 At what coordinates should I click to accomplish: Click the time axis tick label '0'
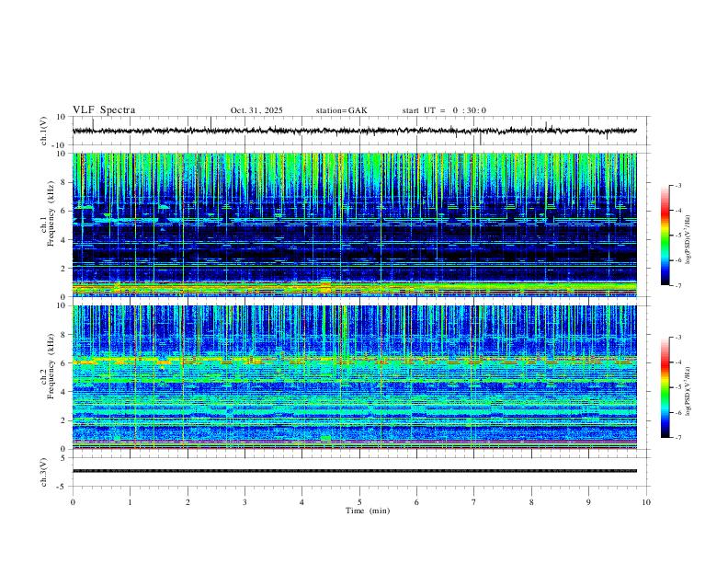pyautogui.click(x=73, y=502)
